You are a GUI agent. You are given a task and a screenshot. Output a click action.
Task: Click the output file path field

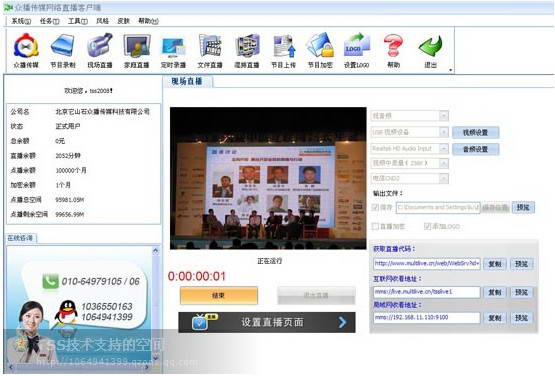[438, 207]
